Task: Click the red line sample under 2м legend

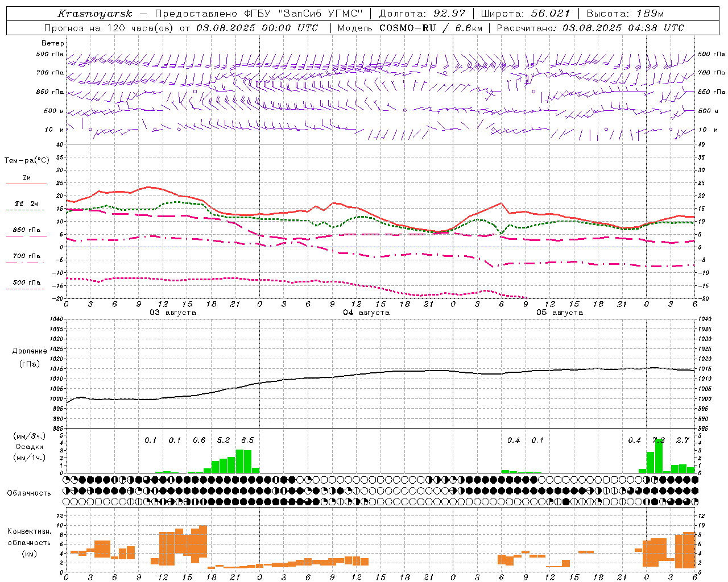Action: [x=26, y=184]
